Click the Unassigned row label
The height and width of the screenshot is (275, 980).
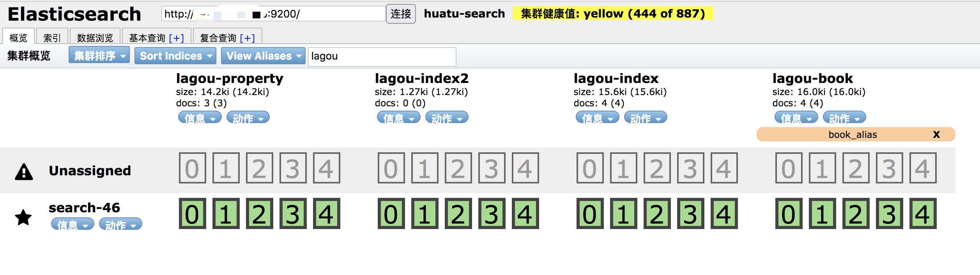(90, 171)
